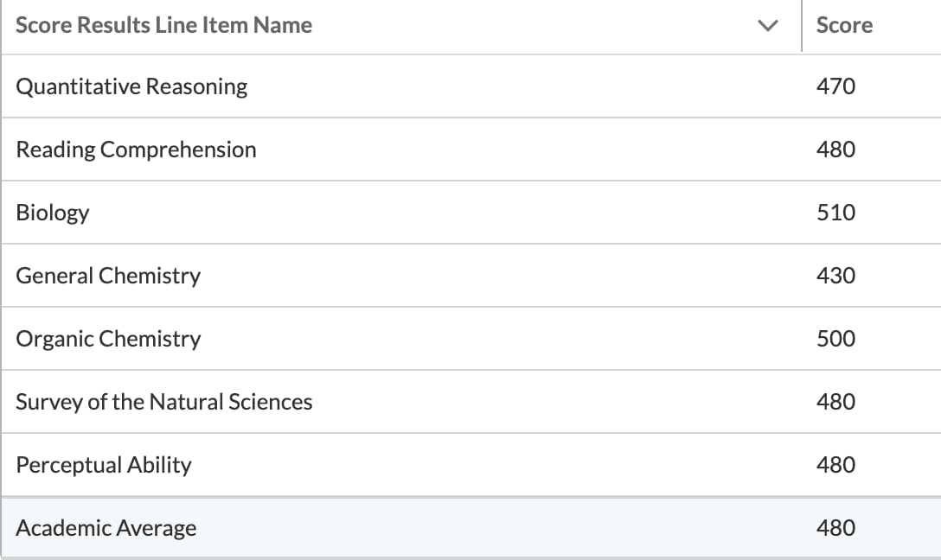Click the Biology score 510
The height and width of the screenshot is (560, 941).
[x=835, y=213]
